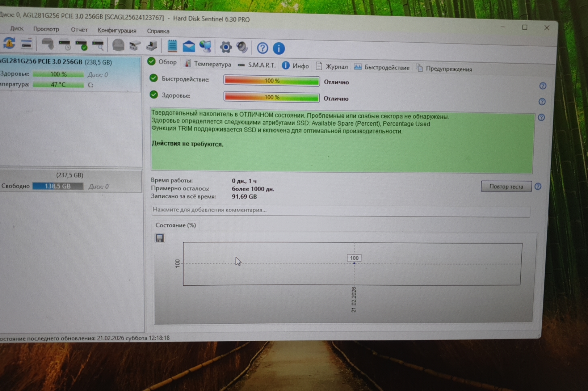Click the Здоровье 100% progress bar
The image size is (588, 391).
pyautogui.click(x=272, y=97)
